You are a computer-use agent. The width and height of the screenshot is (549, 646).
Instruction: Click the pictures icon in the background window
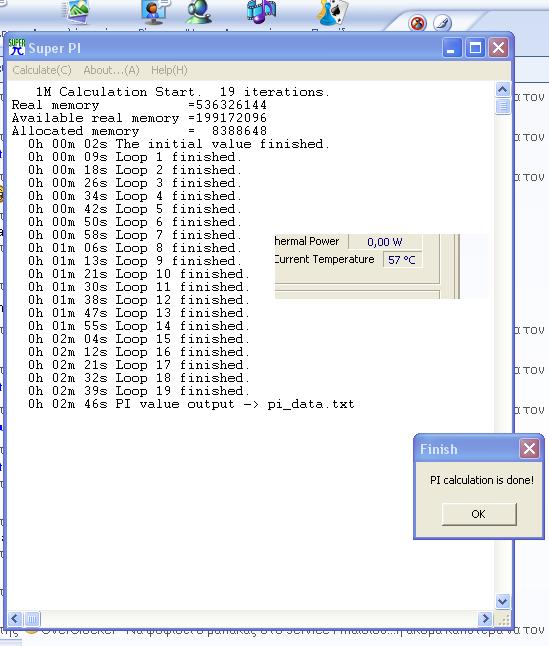[x=77, y=12]
